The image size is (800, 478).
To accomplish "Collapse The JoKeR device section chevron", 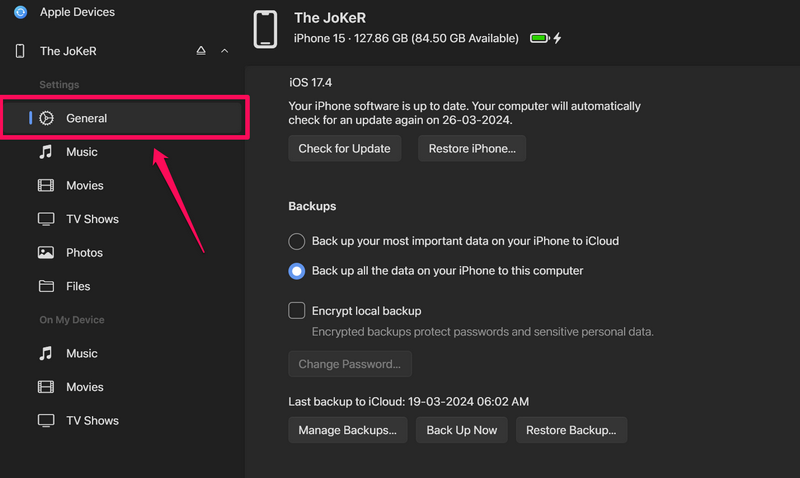I will (x=224, y=51).
